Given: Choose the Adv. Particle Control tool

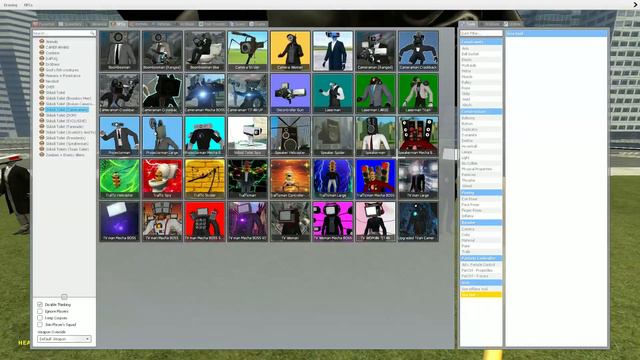Looking at the screenshot, I should coord(481,264).
